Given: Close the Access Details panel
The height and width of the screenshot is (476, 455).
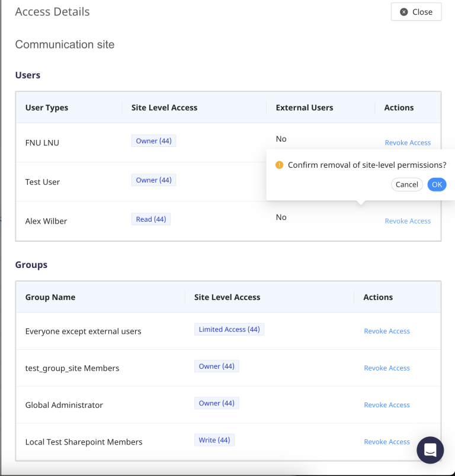Looking at the screenshot, I should 416,12.
